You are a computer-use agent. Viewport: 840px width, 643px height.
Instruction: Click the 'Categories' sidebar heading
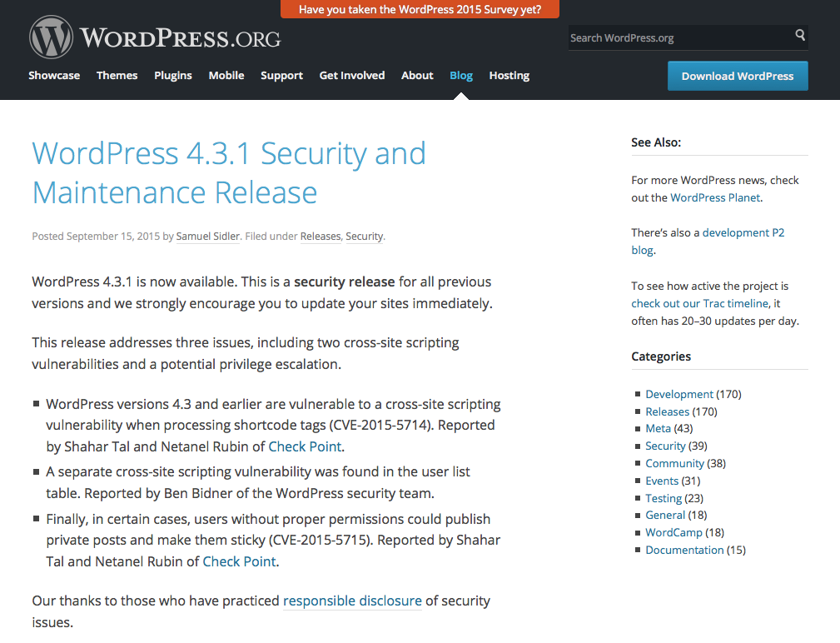click(x=661, y=356)
